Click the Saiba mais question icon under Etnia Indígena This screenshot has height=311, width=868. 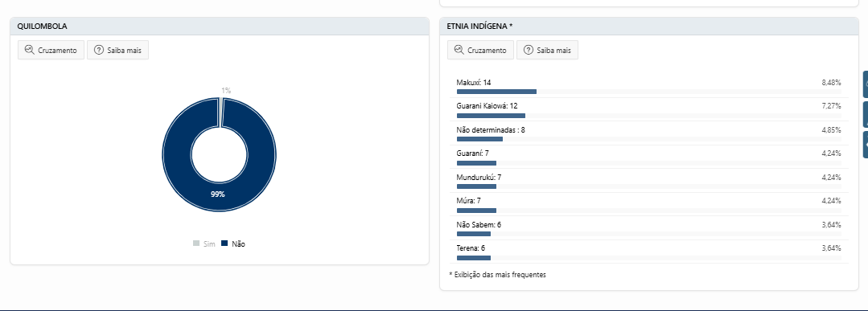529,50
